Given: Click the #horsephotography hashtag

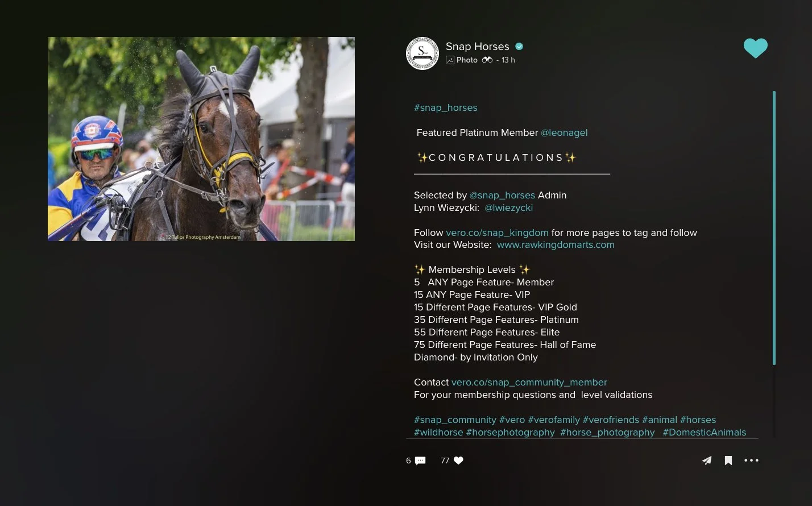Looking at the screenshot, I should [511, 432].
